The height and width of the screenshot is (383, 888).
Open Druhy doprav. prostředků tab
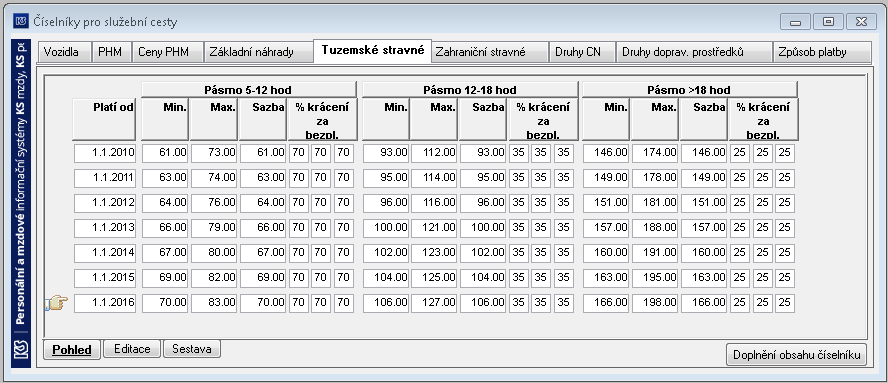(x=694, y=52)
